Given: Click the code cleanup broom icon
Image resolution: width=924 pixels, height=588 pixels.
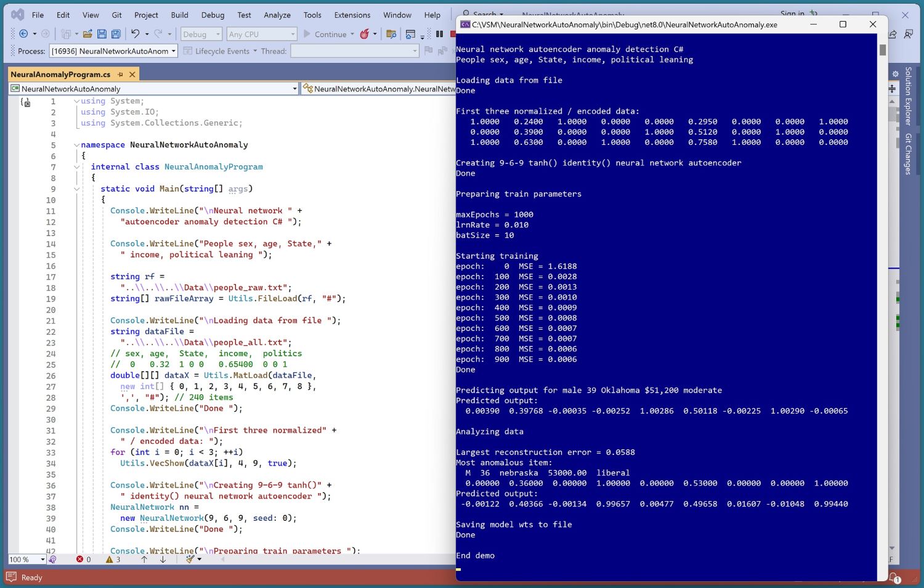Looking at the screenshot, I should tap(190, 560).
